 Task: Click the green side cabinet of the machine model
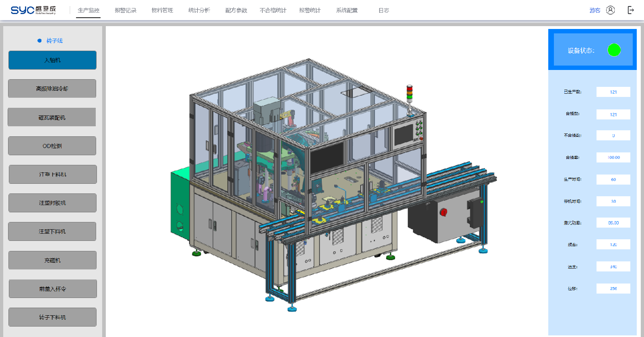click(x=180, y=204)
